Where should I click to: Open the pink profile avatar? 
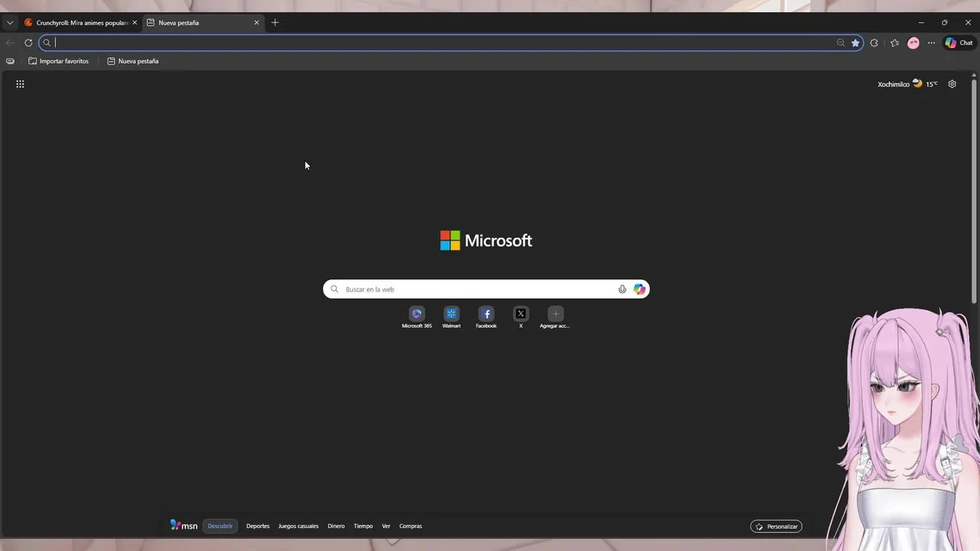913,43
